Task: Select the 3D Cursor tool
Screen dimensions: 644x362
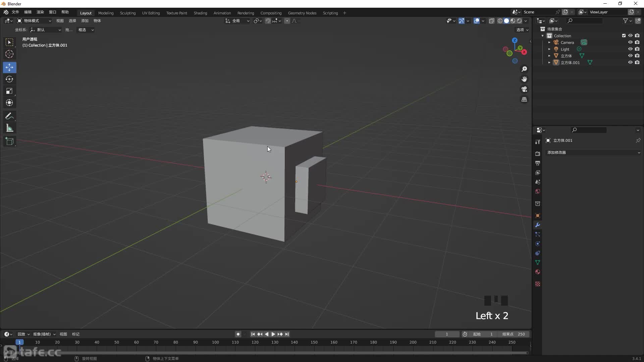Action: (9, 54)
